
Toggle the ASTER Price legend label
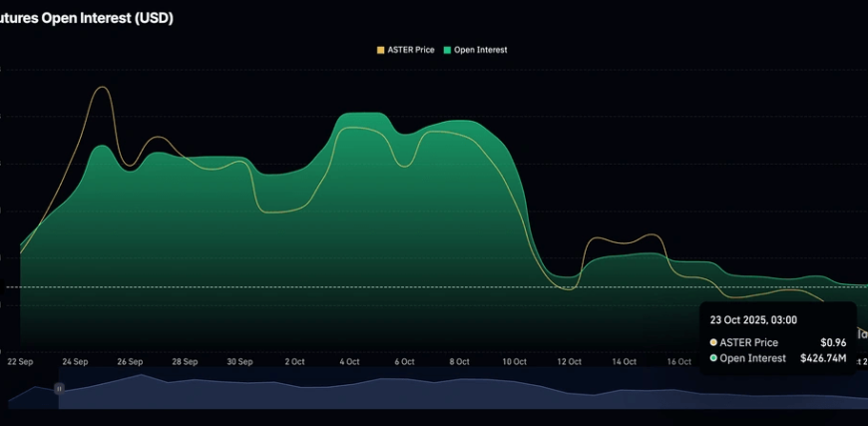pos(410,50)
